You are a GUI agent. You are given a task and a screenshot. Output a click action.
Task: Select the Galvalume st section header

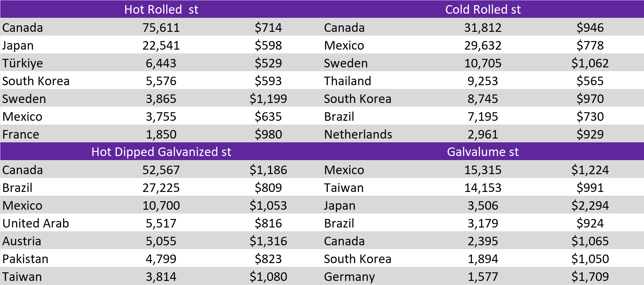coord(483,152)
